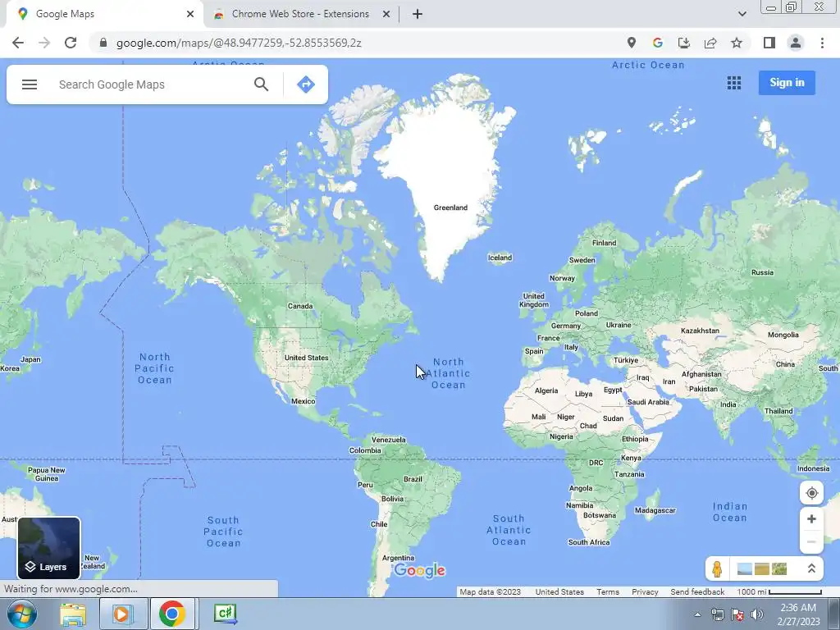
Task: Click the United States region link
Action: pyautogui.click(x=559, y=592)
